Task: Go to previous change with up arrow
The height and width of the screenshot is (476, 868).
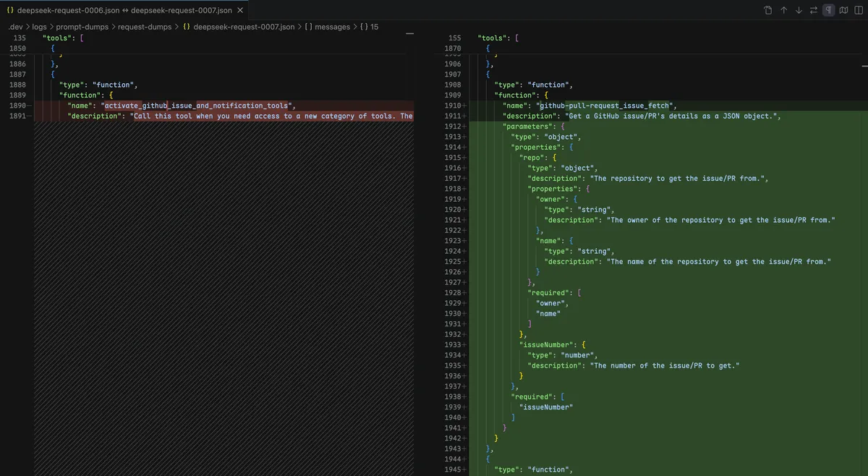Action: pyautogui.click(x=783, y=10)
